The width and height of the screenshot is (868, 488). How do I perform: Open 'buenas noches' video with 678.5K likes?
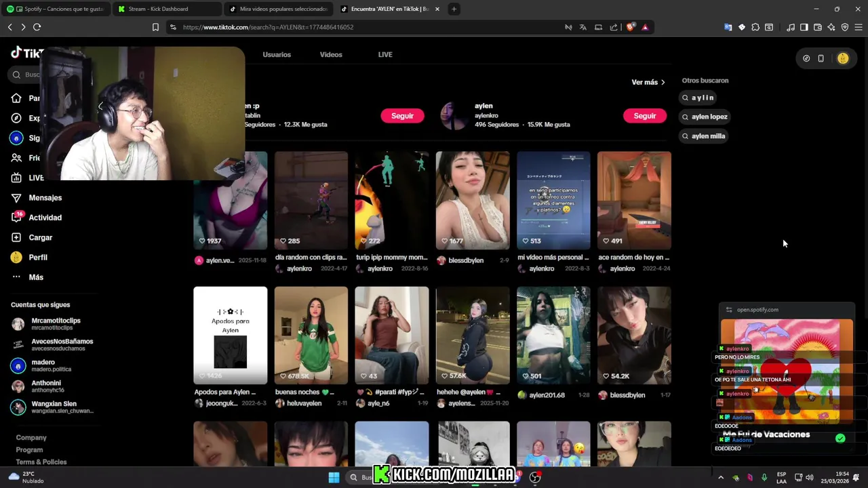point(311,335)
